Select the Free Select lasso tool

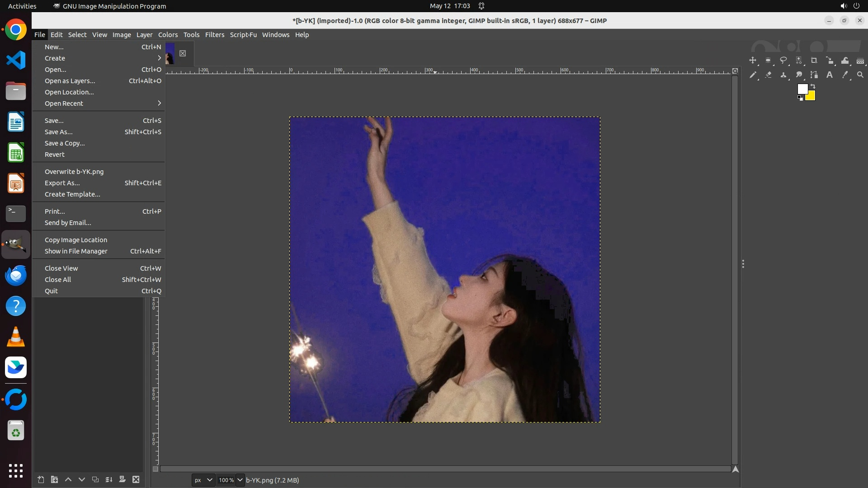[x=783, y=61]
